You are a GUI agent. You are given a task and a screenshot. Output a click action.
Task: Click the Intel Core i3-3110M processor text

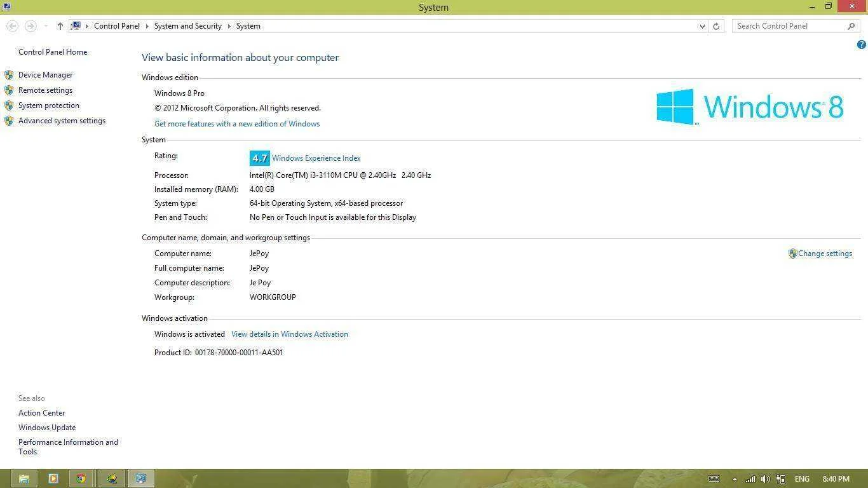(x=340, y=175)
